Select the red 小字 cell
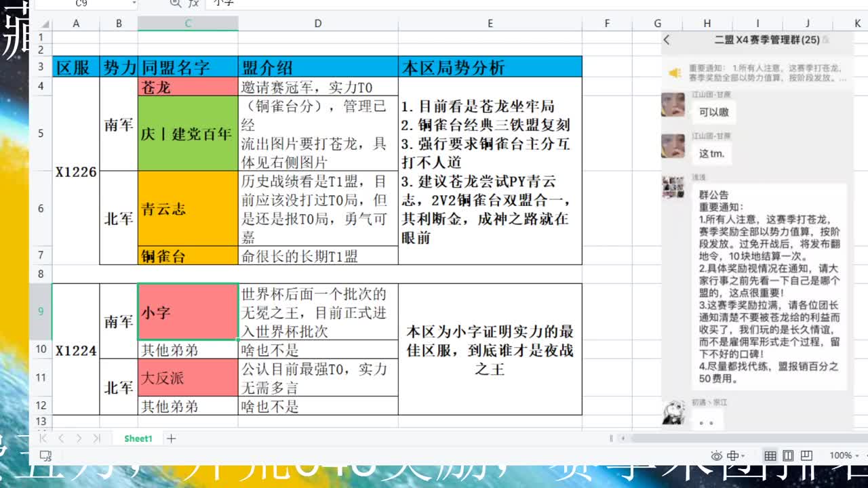Viewport: 868px width, 488px height. coord(188,312)
